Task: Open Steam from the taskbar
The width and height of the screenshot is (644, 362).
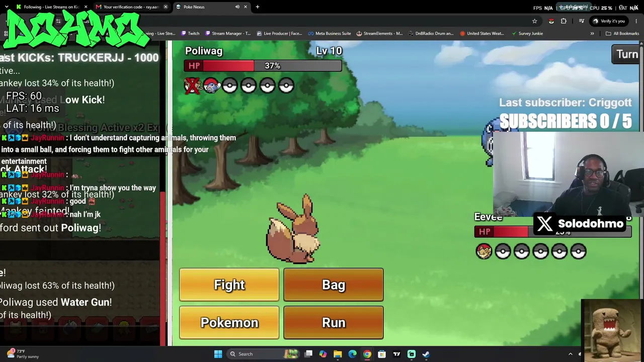Action: coord(426,354)
